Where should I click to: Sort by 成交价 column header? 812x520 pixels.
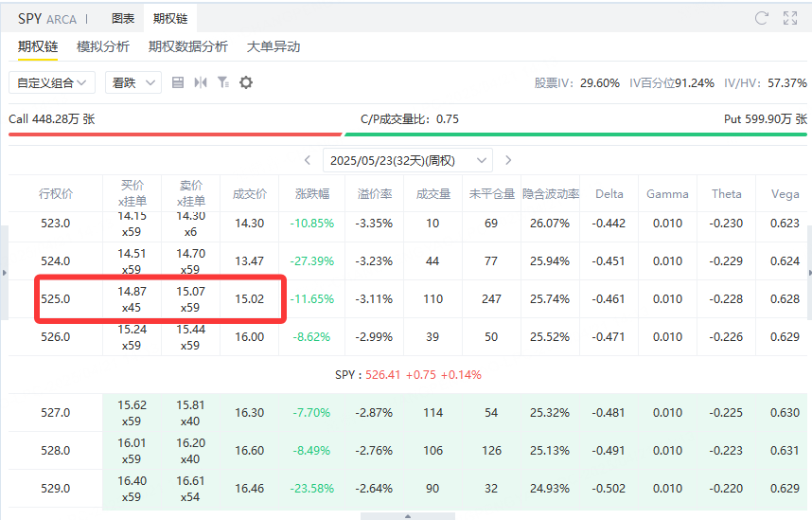[250, 194]
